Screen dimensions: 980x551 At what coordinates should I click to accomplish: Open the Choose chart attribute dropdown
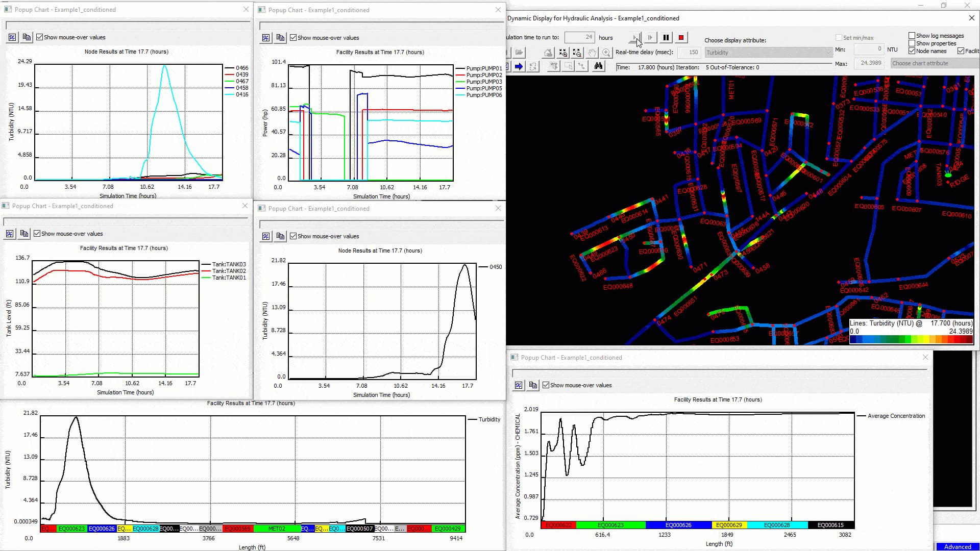point(934,63)
